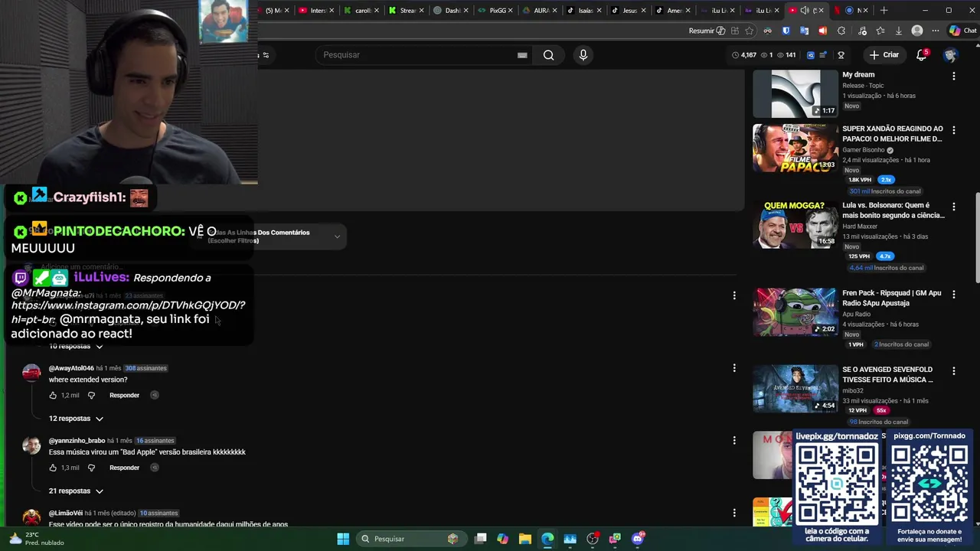Open the Bitwarden shield extension icon
The width and height of the screenshot is (980, 551).
tap(786, 31)
